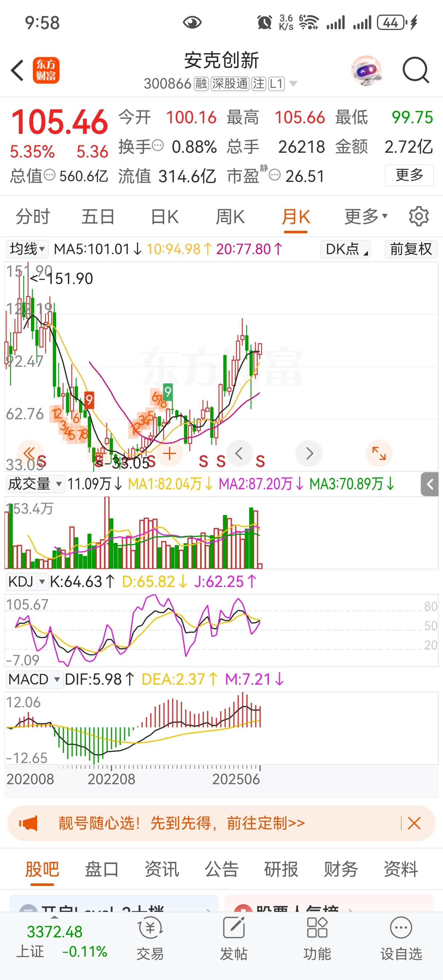Close the promo banner
This screenshot has height=980, width=443.
click(x=414, y=823)
